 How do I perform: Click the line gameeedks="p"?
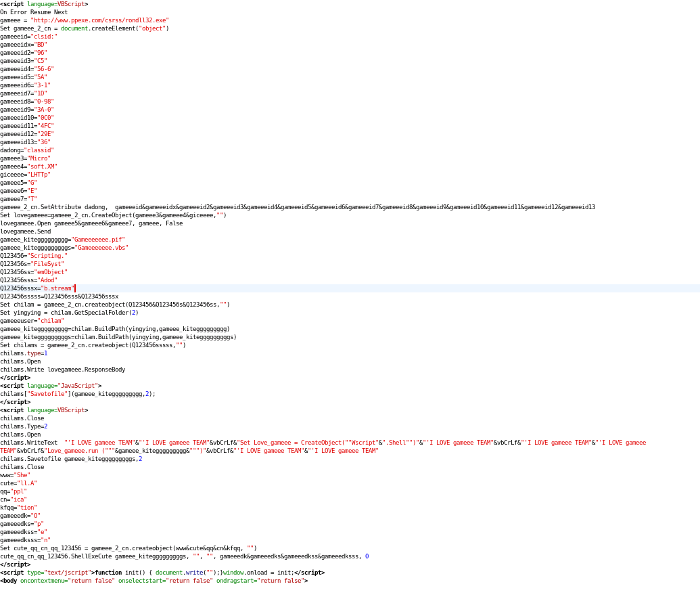coord(22,523)
